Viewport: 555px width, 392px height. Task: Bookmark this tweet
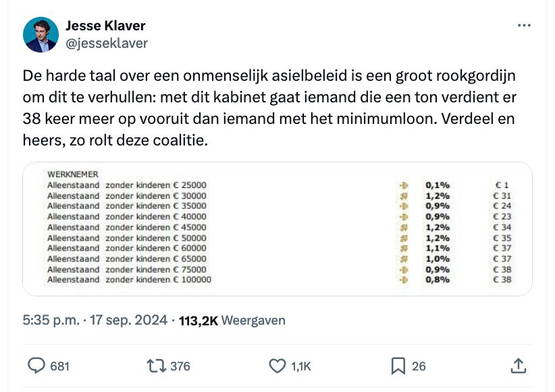click(398, 366)
